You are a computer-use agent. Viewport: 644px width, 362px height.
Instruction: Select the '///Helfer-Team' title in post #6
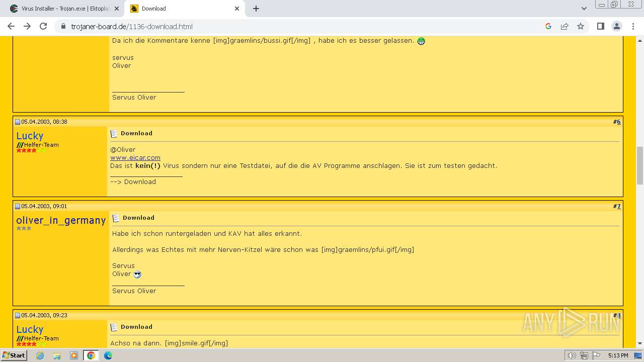tap(38, 145)
